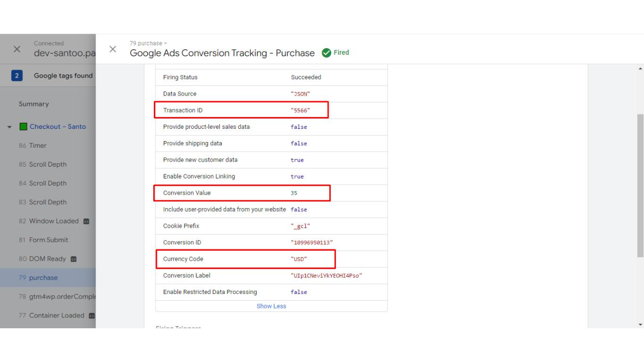This screenshot has width=644, height=362.
Task: Collapse the Checkout – Santo tree
Action: pyautogui.click(x=10, y=127)
